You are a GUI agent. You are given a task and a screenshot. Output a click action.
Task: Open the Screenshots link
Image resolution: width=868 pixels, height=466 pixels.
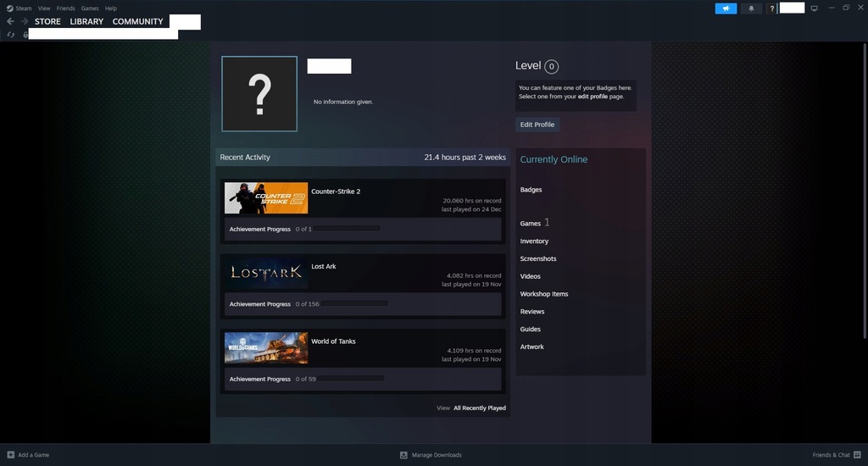538,259
